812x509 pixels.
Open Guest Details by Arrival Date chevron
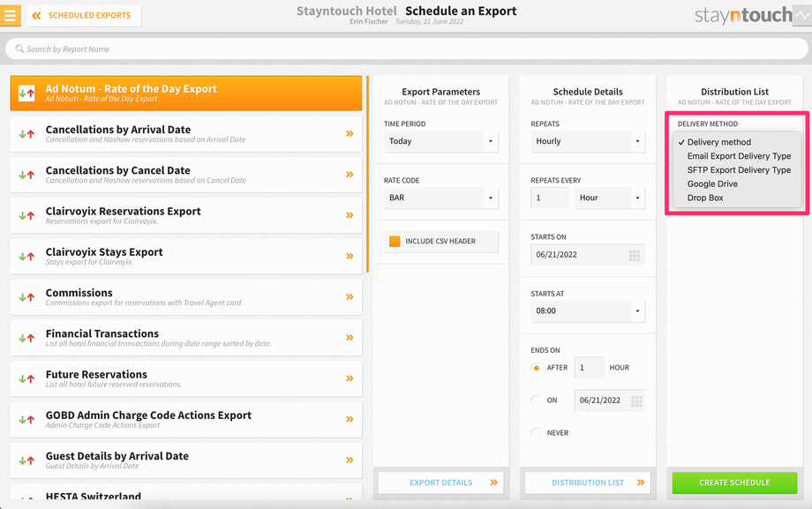350,460
